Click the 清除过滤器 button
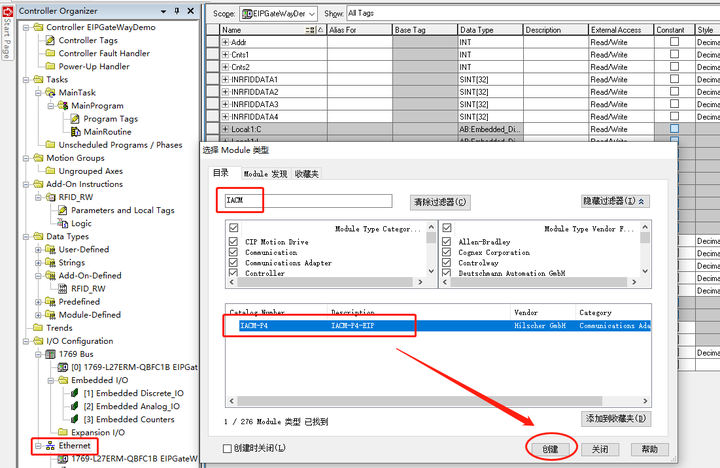720x468 pixels. pyautogui.click(x=440, y=202)
